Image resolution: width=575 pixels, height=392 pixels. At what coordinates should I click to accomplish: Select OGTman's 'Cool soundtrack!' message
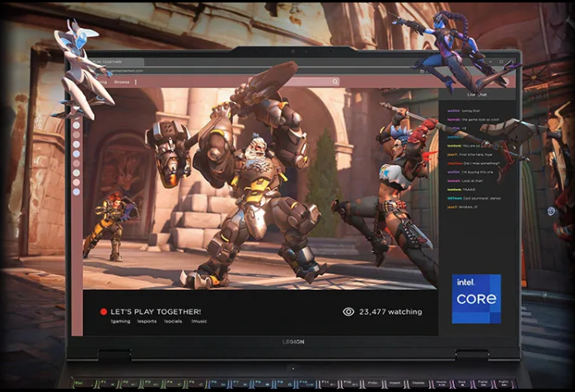coord(474,198)
